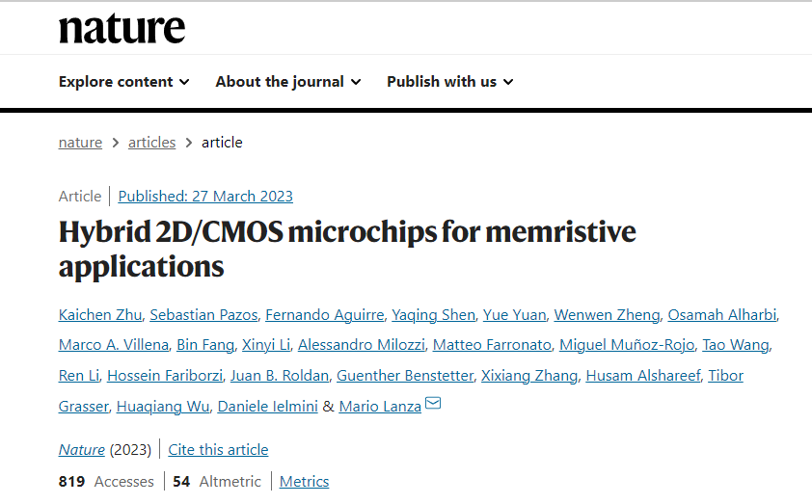This screenshot has width=812, height=504.
Task: Expand the Publish with us dropdown
Action: click(450, 82)
